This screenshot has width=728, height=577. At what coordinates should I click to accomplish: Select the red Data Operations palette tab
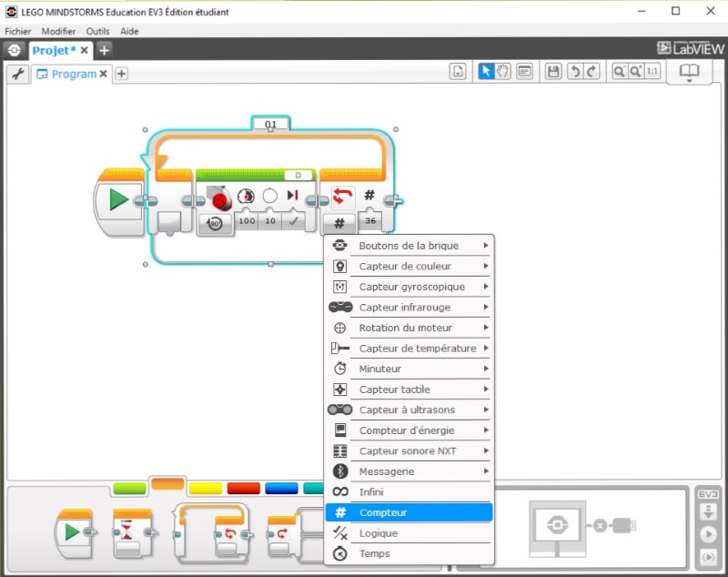[244, 488]
